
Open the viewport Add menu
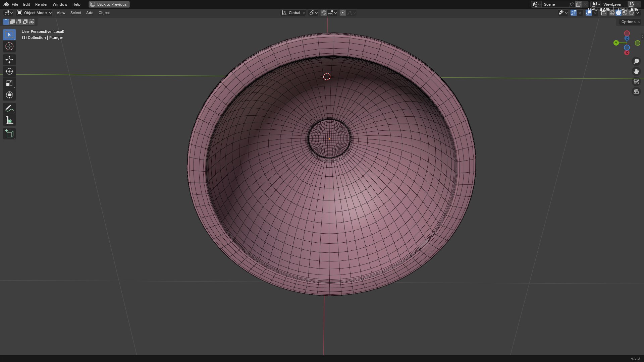[90, 13]
